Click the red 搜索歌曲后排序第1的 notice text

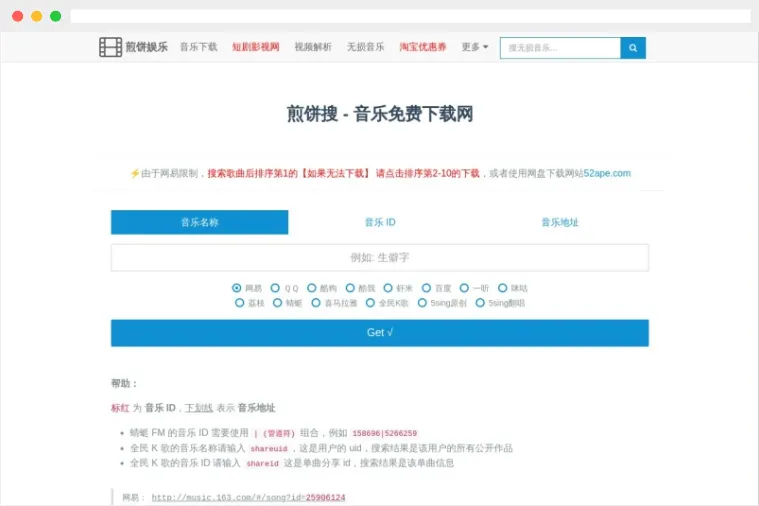click(252, 173)
